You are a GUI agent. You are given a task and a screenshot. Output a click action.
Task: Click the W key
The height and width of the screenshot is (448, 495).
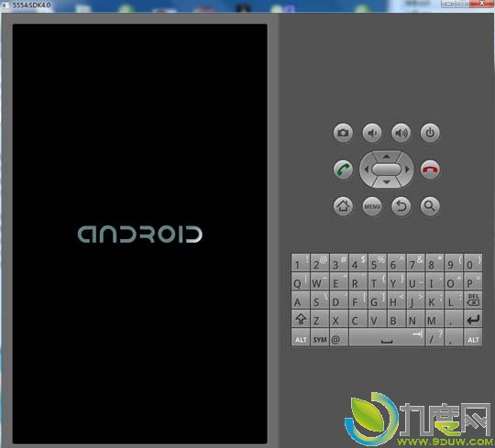(x=320, y=281)
